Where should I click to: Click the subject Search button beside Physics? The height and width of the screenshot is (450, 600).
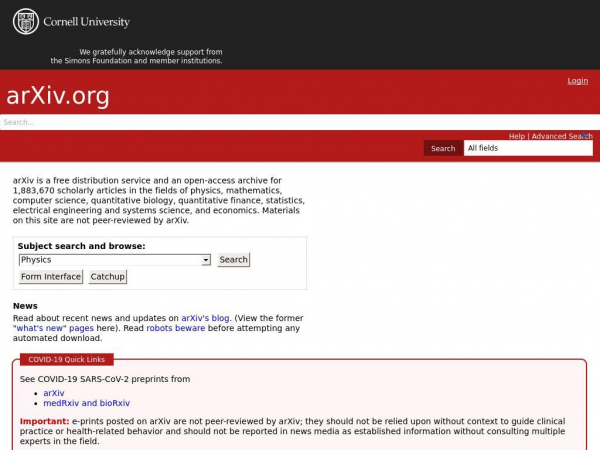point(233,260)
